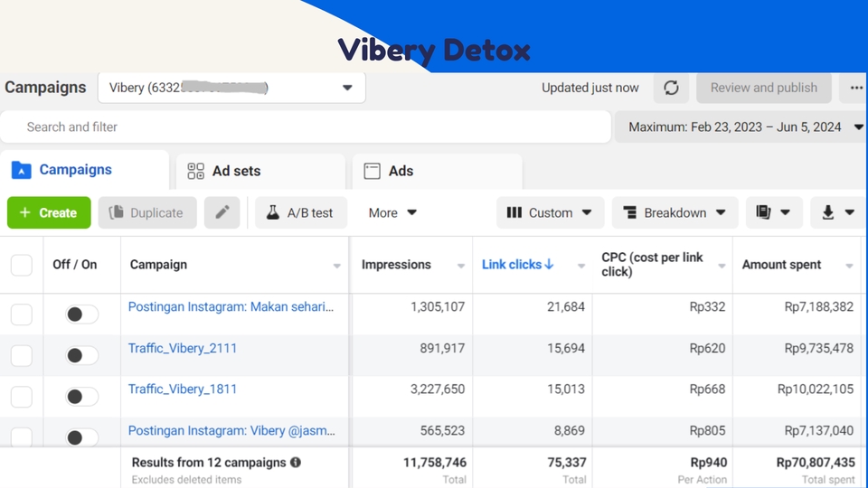Image resolution: width=868 pixels, height=488 pixels.
Task: Open Postingan Instagram: Makan sehari campaign link
Action: coord(231,306)
